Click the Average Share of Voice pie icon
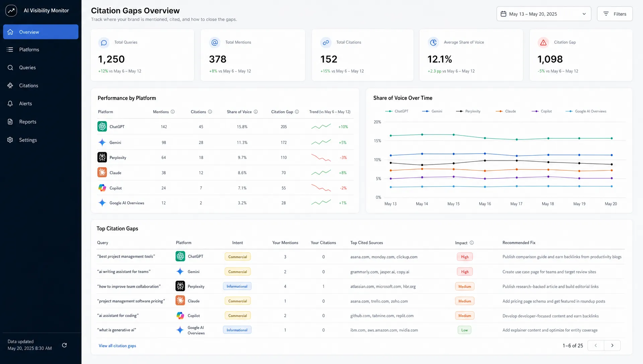The height and width of the screenshot is (364, 643). pos(433,42)
